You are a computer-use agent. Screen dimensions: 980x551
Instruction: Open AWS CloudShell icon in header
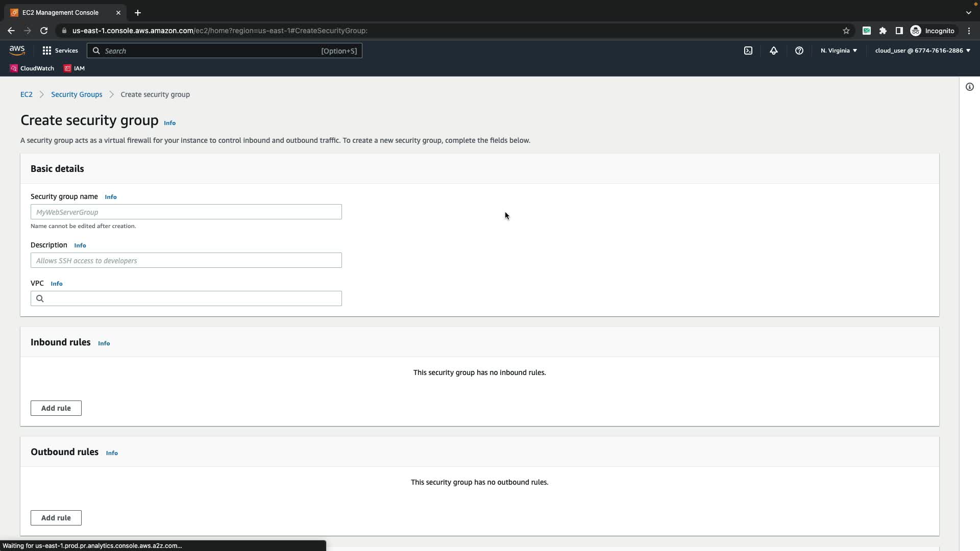coord(748,51)
